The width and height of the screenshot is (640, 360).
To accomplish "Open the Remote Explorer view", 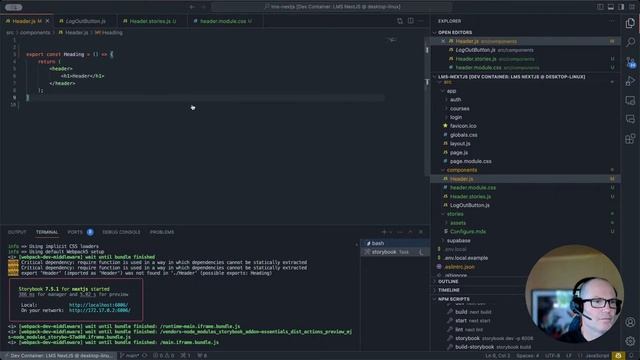I will point(630,100).
